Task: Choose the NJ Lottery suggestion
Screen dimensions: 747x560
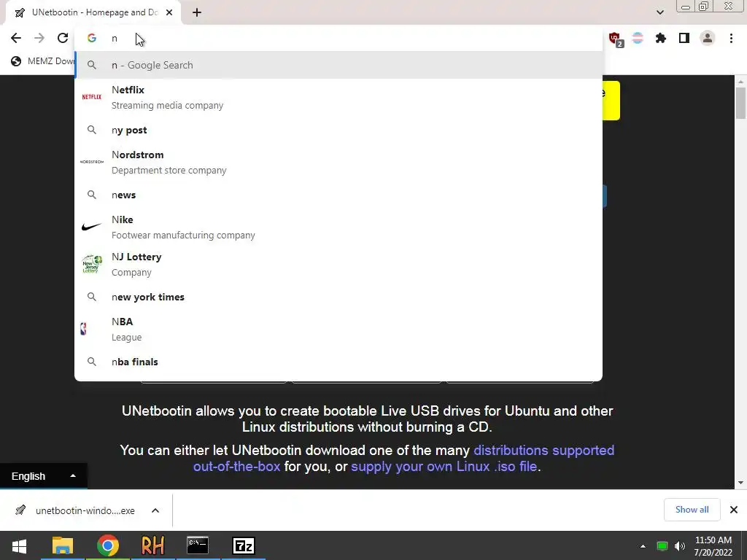Action: click(x=338, y=264)
